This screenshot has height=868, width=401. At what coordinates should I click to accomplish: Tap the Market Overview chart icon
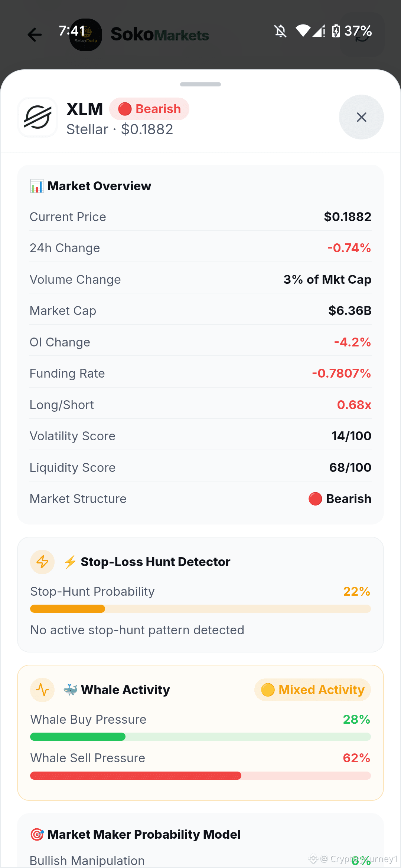(x=37, y=186)
